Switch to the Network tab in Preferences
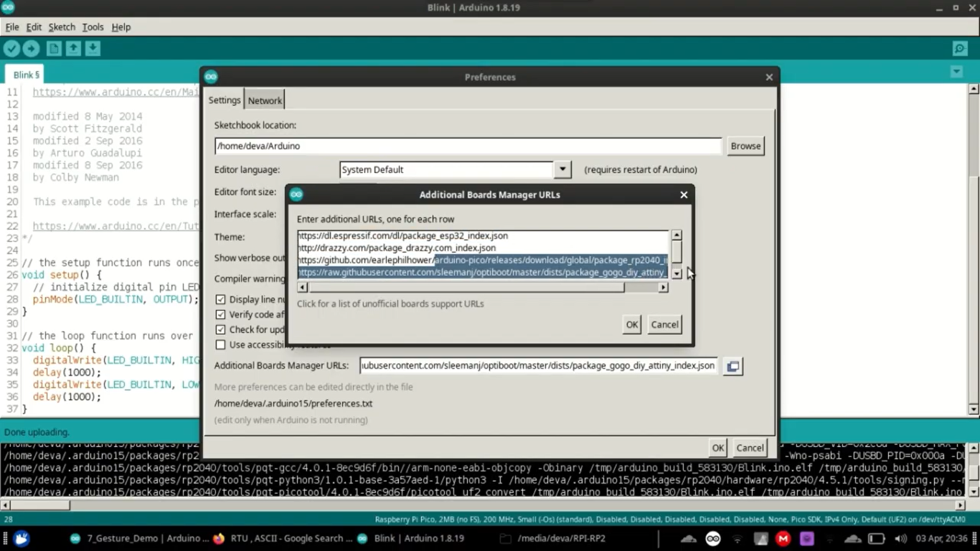Viewport: 980px width, 551px height. (265, 100)
